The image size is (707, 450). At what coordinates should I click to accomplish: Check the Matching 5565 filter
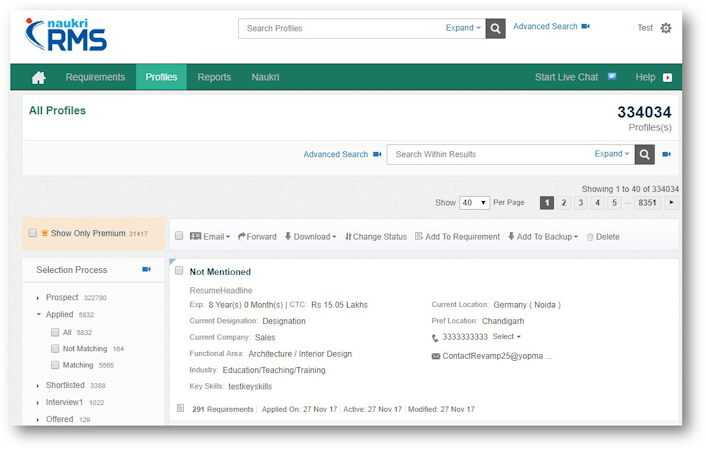[x=55, y=365]
